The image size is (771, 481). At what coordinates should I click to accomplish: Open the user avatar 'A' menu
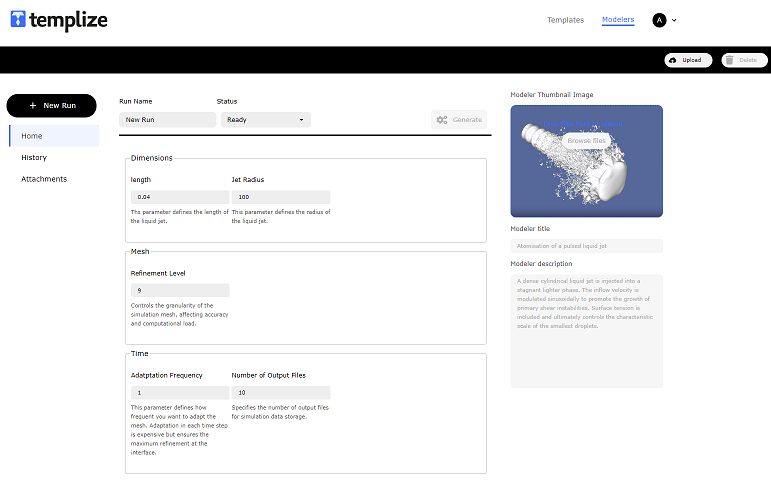coord(659,20)
